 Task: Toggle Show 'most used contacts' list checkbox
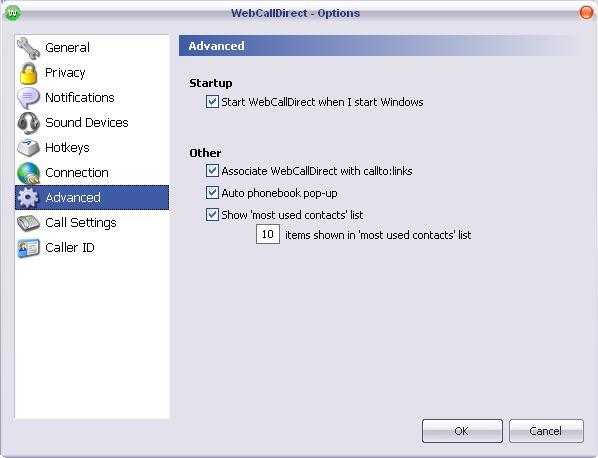[x=212, y=214]
